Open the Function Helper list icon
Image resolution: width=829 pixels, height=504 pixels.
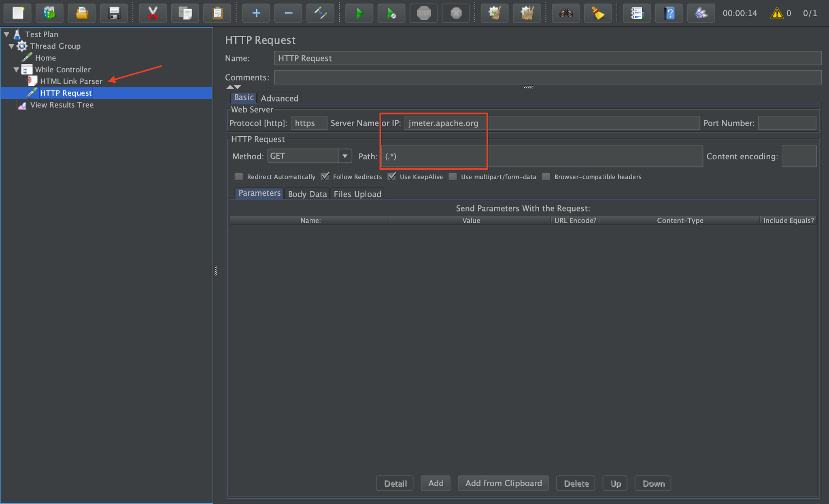coord(637,13)
